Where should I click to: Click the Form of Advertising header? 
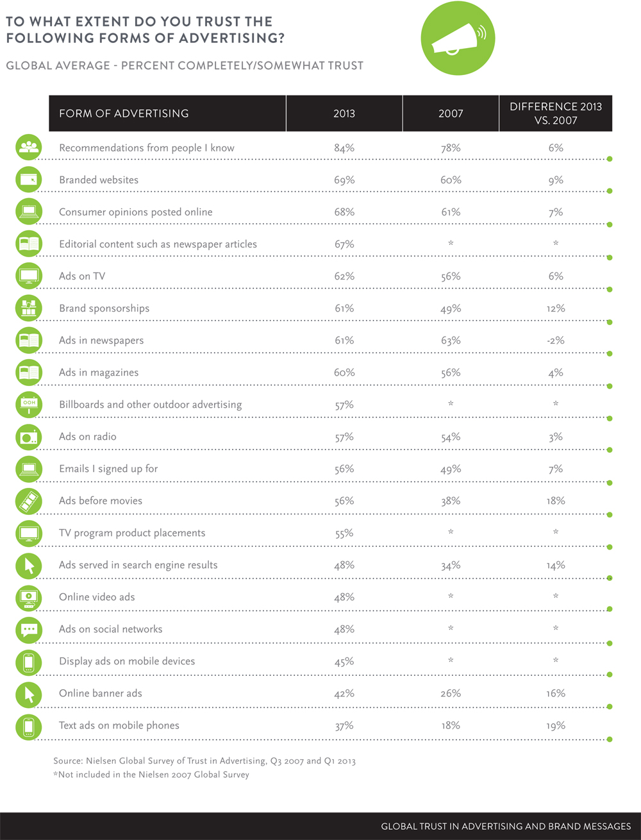pyautogui.click(x=124, y=113)
